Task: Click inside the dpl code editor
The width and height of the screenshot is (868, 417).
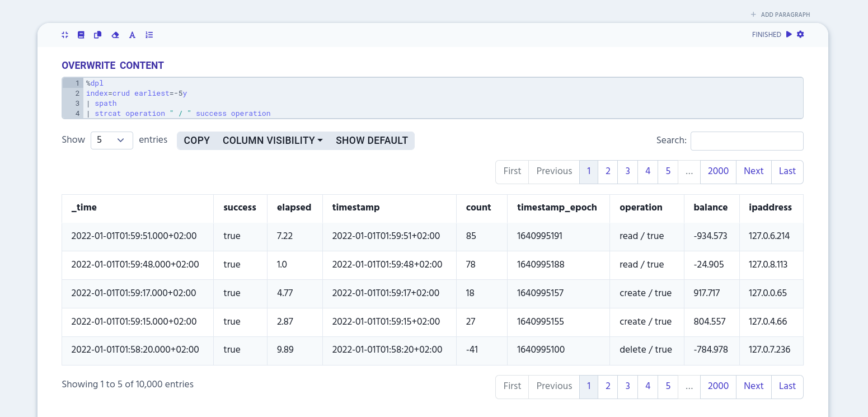Action: tap(433, 99)
